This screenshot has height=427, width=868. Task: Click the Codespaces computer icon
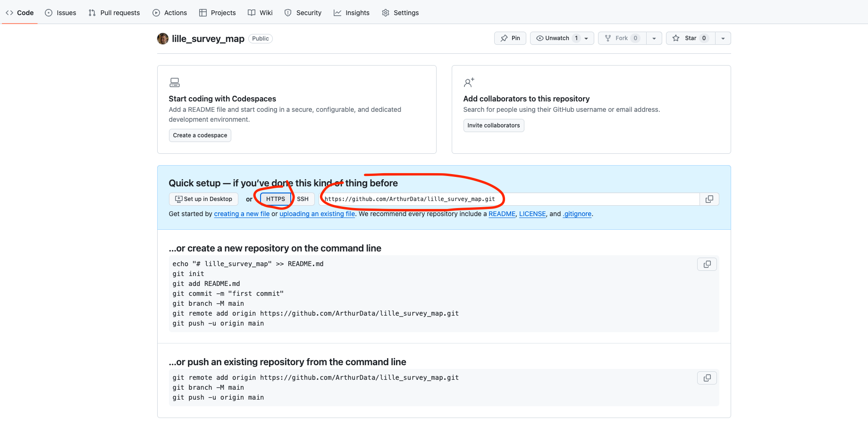coord(175,83)
